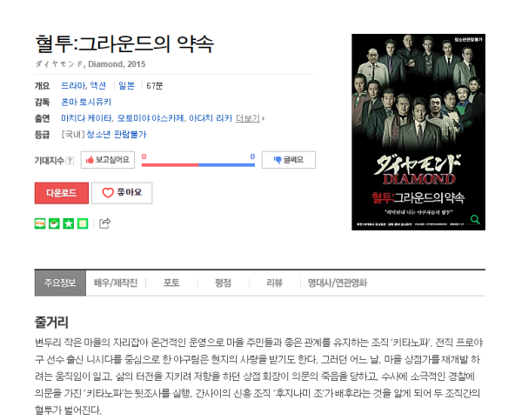Expand cast list with 더보기
The height and width of the screenshot is (420, 522).
[250, 118]
